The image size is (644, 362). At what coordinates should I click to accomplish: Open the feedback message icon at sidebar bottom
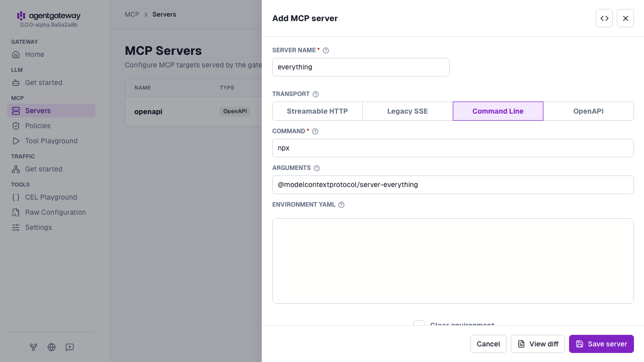[x=69, y=347]
